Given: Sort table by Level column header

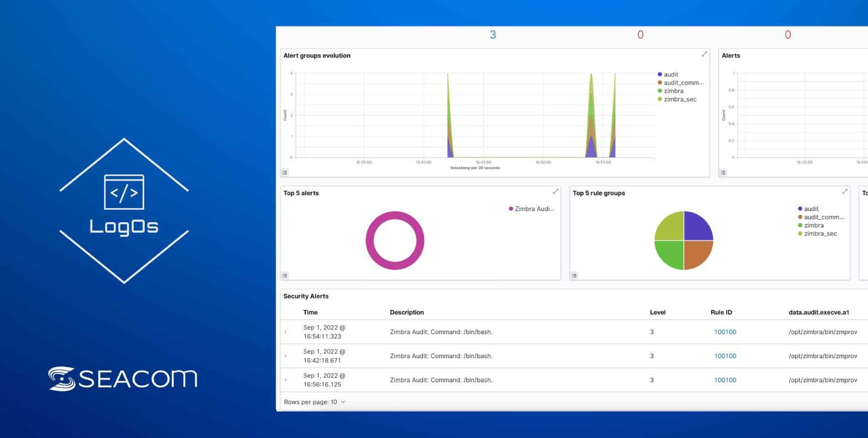Looking at the screenshot, I should [x=658, y=312].
